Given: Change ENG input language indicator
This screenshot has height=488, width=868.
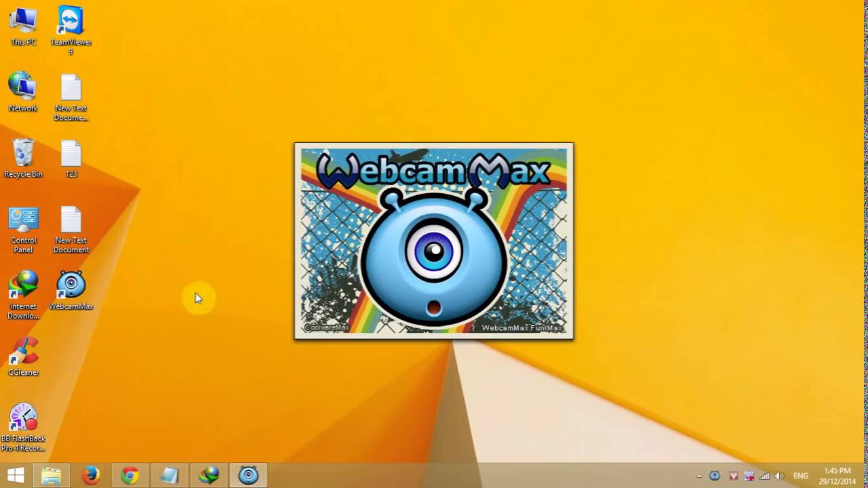Looking at the screenshot, I should click(801, 476).
